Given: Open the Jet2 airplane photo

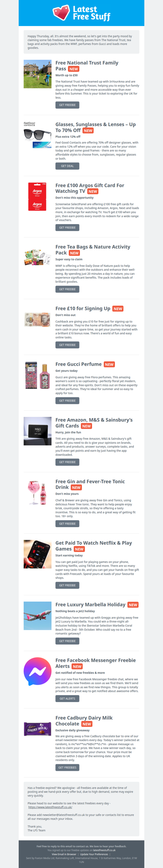Looking at the screenshot, I should 37,616.
